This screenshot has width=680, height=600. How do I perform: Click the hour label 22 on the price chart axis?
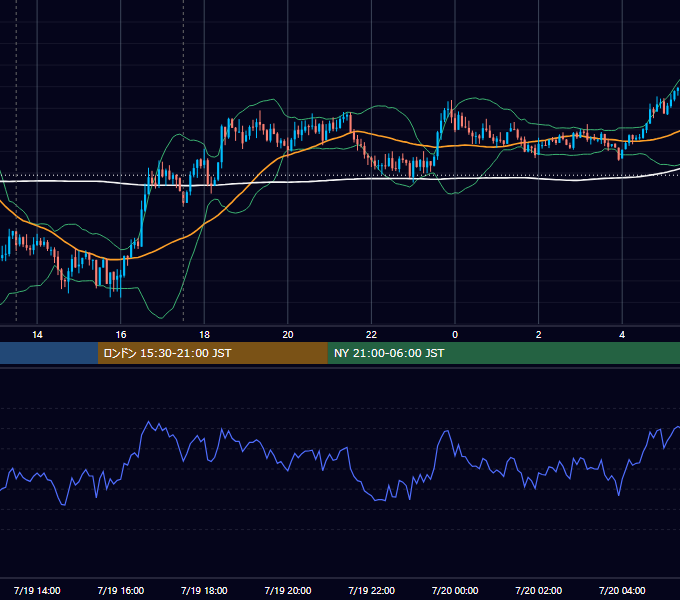coord(371,335)
